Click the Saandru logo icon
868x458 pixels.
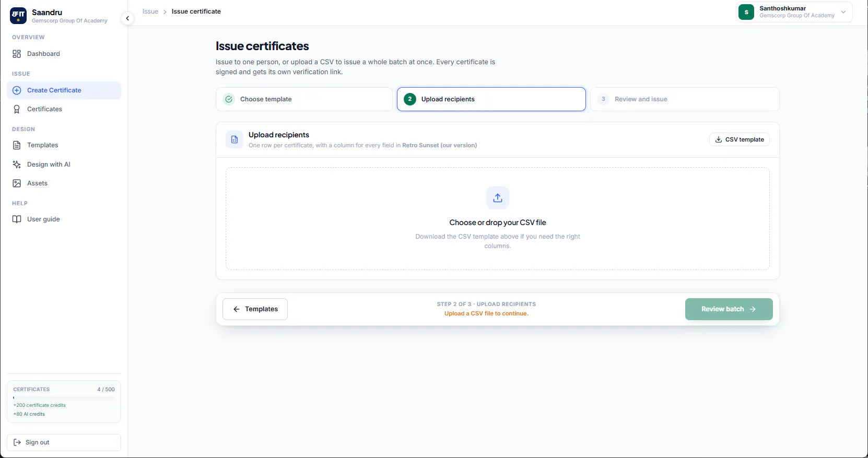pyautogui.click(x=18, y=16)
